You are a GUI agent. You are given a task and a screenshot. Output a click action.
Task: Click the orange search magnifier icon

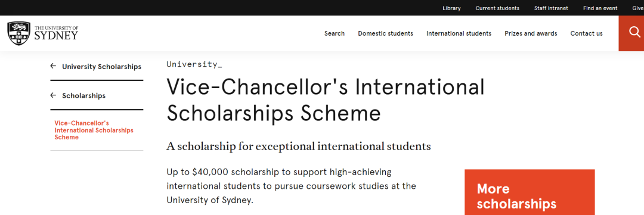[634, 32]
